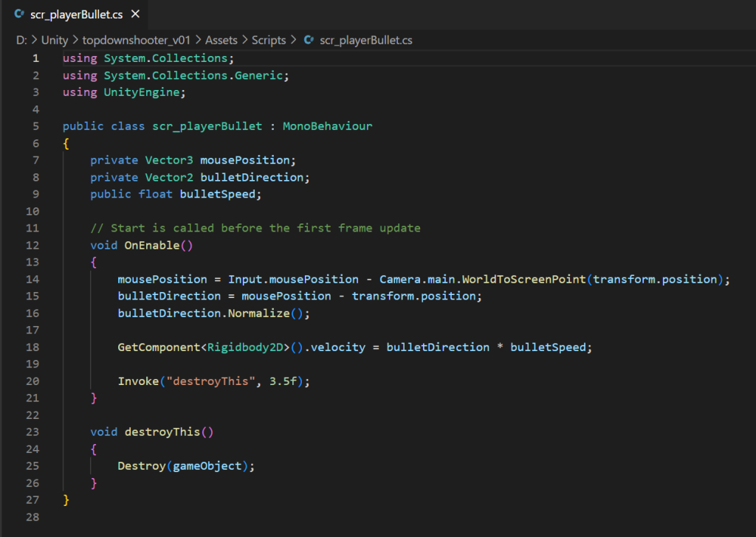Click line number 14 in the gutter
756x537 pixels.
pyautogui.click(x=32, y=279)
